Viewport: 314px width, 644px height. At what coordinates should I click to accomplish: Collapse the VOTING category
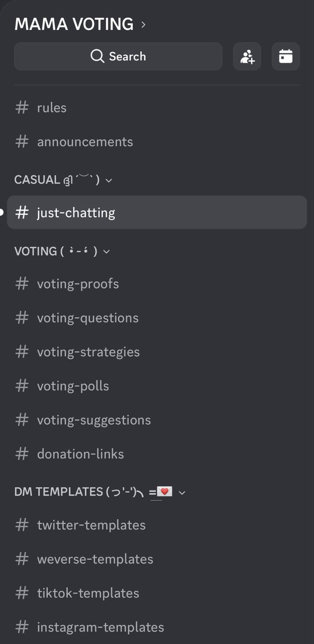106,251
